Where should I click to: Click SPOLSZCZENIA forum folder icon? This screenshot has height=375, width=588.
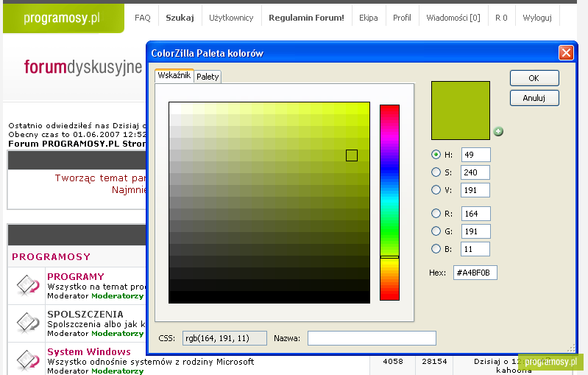pos(27,323)
